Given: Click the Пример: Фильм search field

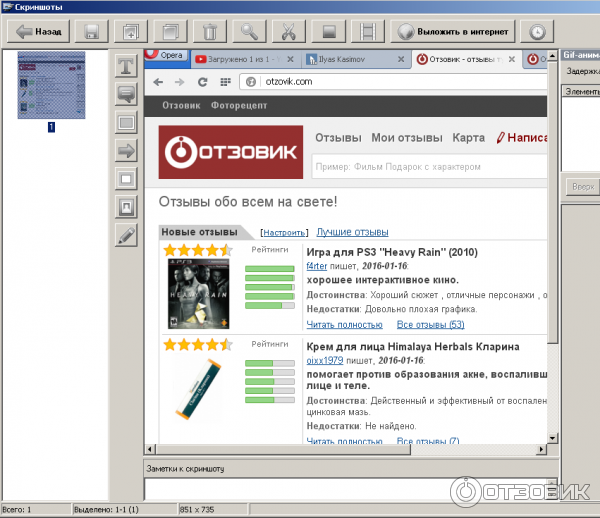Looking at the screenshot, I should 430,167.
